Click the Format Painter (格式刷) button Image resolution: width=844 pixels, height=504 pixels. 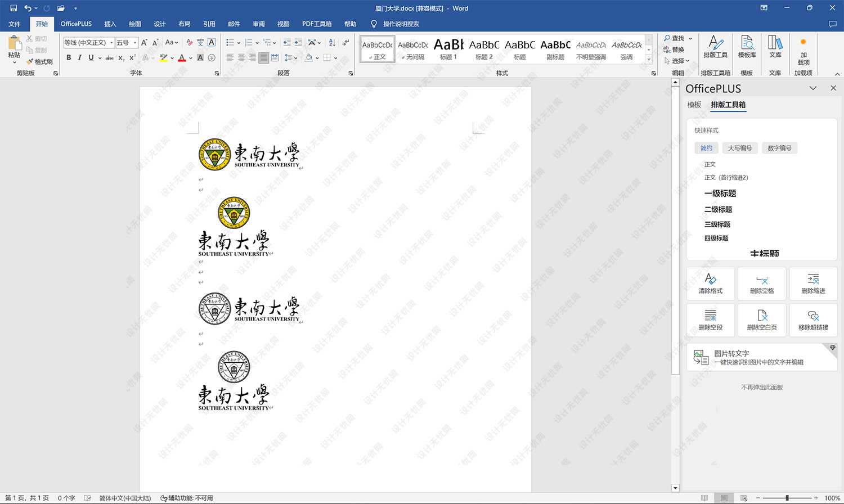[39, 62]
